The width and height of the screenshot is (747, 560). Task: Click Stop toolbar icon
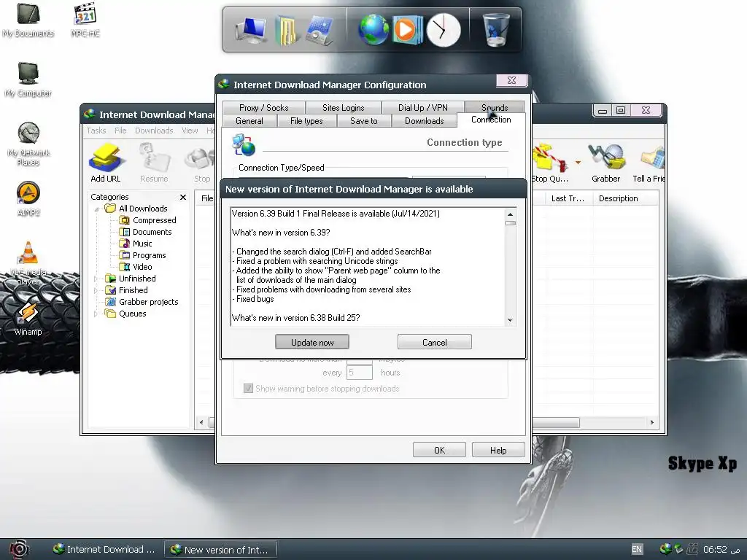(x=201, y=163)
